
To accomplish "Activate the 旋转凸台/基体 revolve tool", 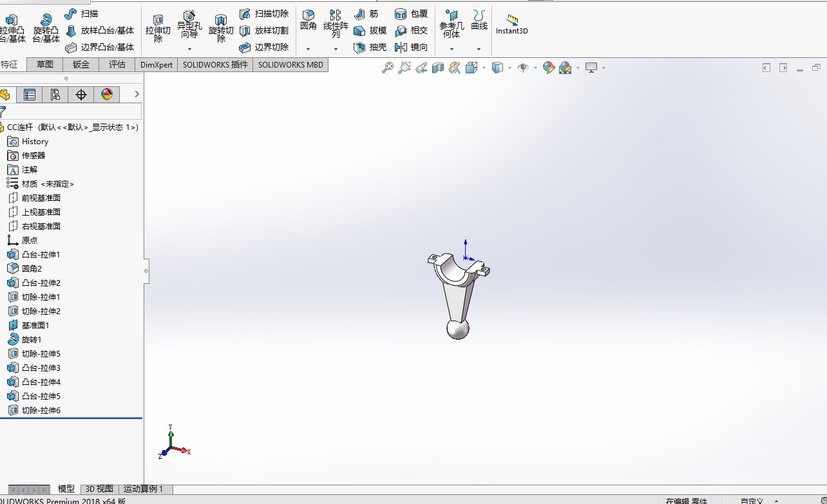I will (x=46, y=28).
